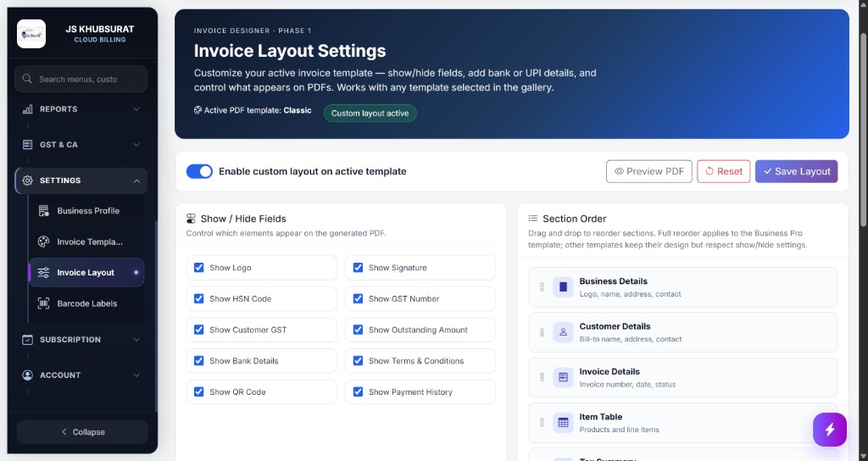The width and height of the screenshot is (868, 461).
Task: Uncheck the Show Outstanding Amount checkbox
Action: pos(359,330)
